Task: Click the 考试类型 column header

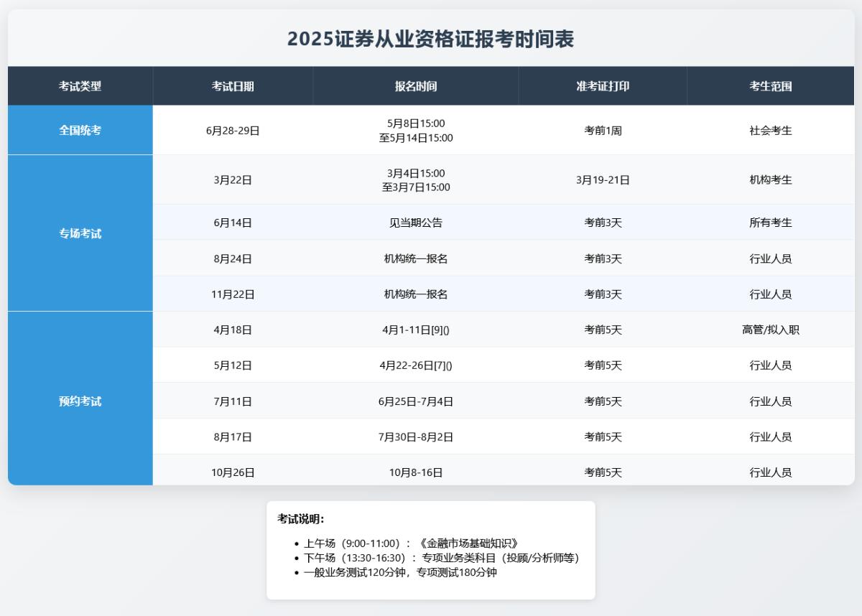Action: (80, 85)
